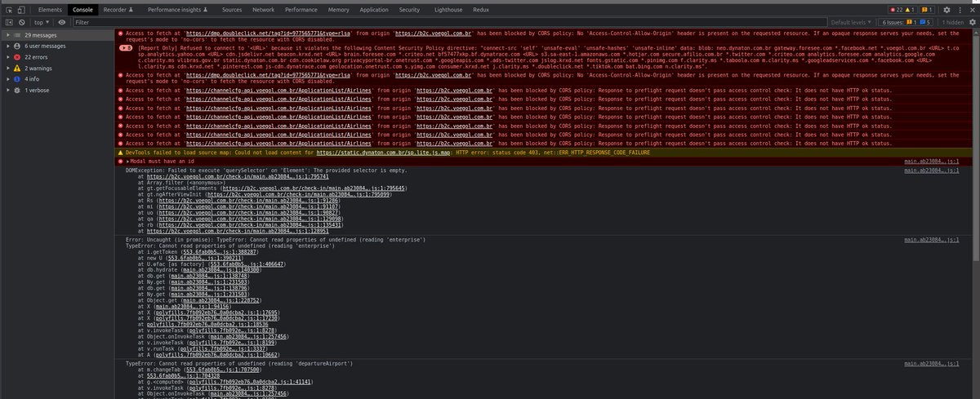Go to the Performance tab
Viewport: 980px width, 399px height.
pyautogui.click(x=301, y=9)
